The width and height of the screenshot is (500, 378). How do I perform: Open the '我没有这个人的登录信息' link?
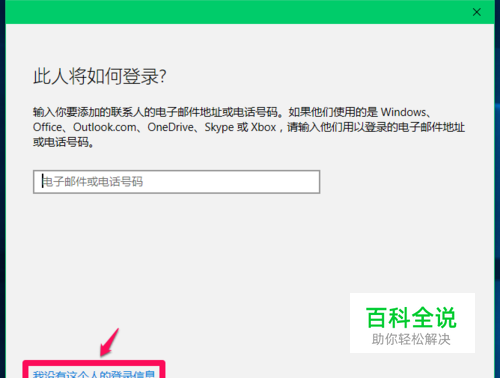coord(94,374)
